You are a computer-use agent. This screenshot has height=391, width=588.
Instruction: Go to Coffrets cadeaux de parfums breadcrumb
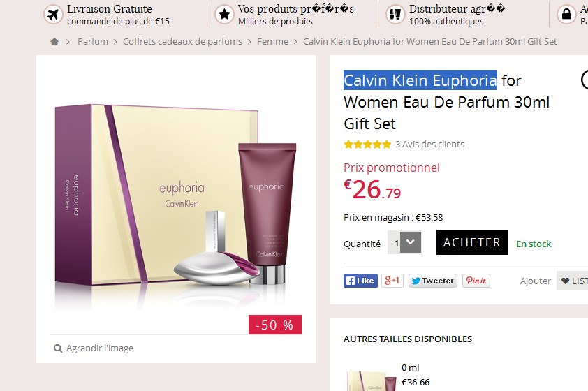tap(183, 42)
